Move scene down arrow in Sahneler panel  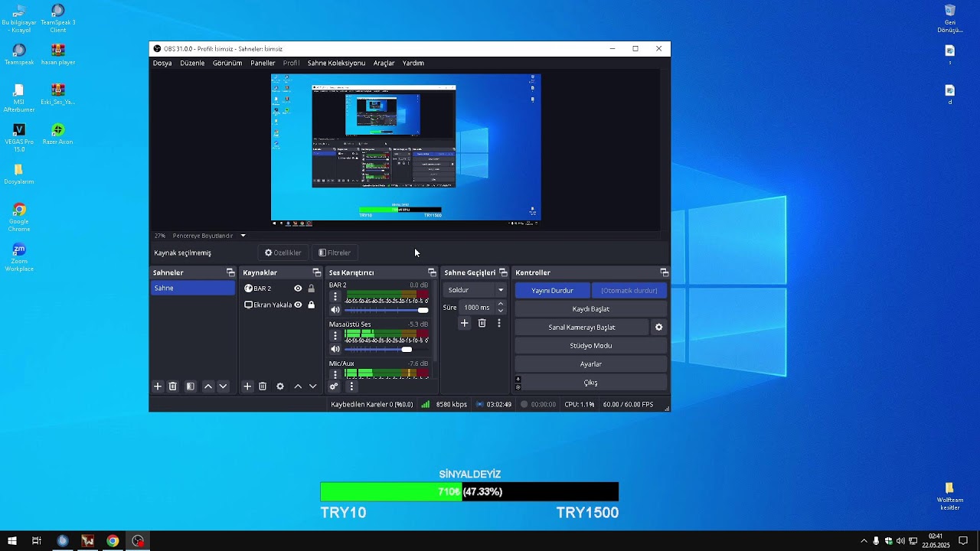[x=223, y=386]
